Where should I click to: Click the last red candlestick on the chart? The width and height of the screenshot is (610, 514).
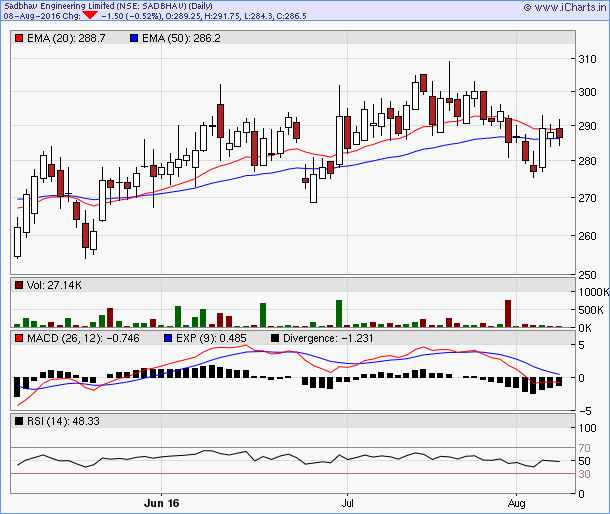[559, 133]
